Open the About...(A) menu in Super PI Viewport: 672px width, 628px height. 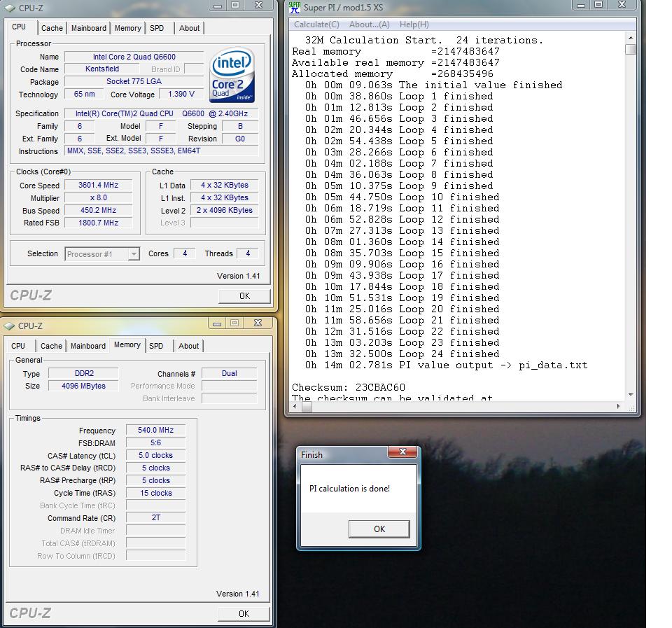370,25
